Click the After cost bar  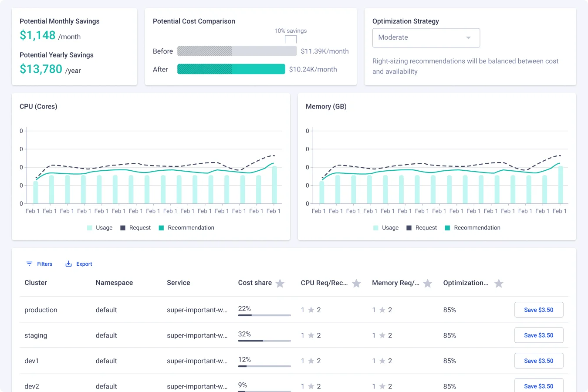(231, 69)
